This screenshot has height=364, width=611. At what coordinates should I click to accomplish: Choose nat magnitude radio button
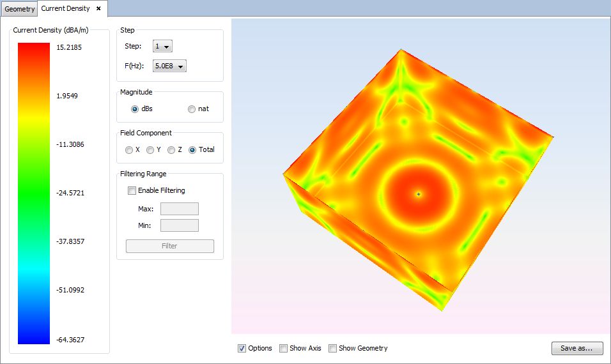click(192, 109)
